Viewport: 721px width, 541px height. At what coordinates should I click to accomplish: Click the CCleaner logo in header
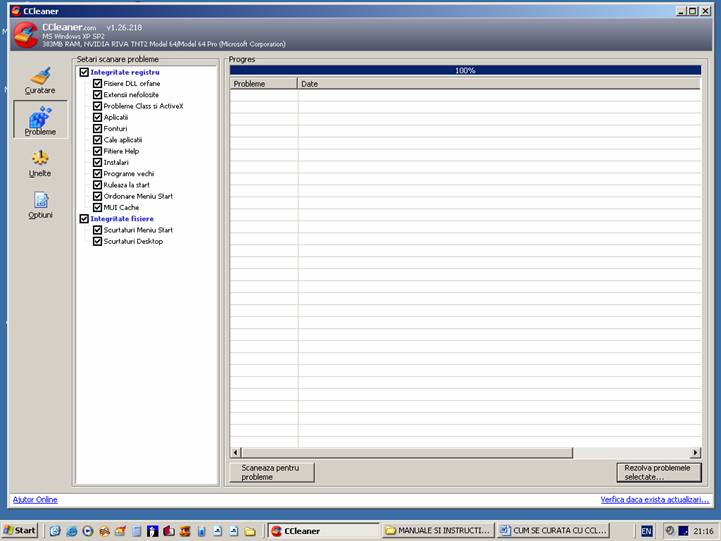[25, 35]
